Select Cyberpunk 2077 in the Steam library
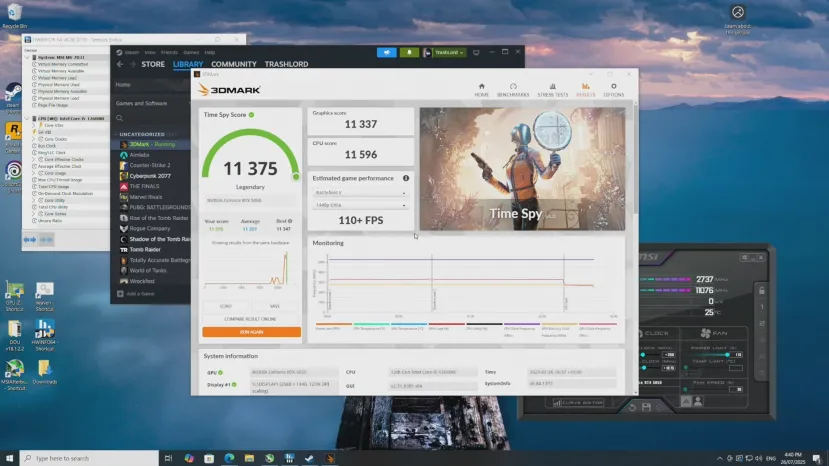 click(150, 176)
